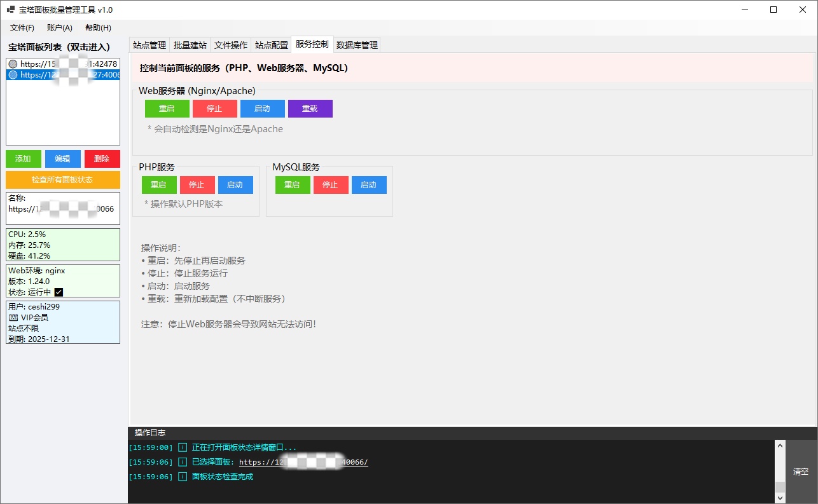Open the 帮助(H) menu
Screen dimensions: 818x504
pos(98,28)
